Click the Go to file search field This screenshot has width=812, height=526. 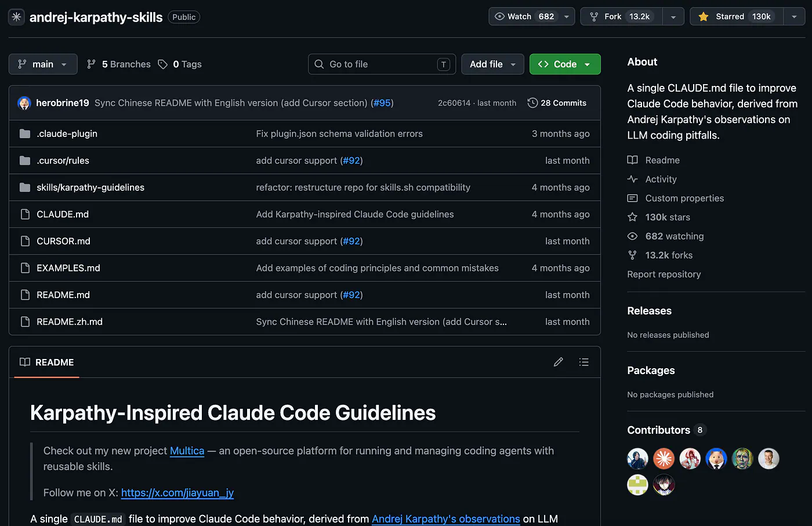click(382, 64)
